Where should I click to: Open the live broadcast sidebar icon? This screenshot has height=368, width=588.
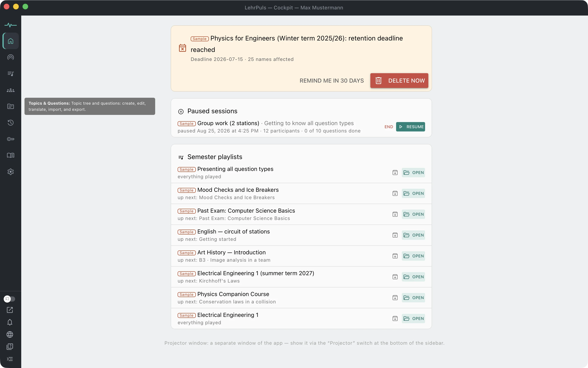coord(10,57)
